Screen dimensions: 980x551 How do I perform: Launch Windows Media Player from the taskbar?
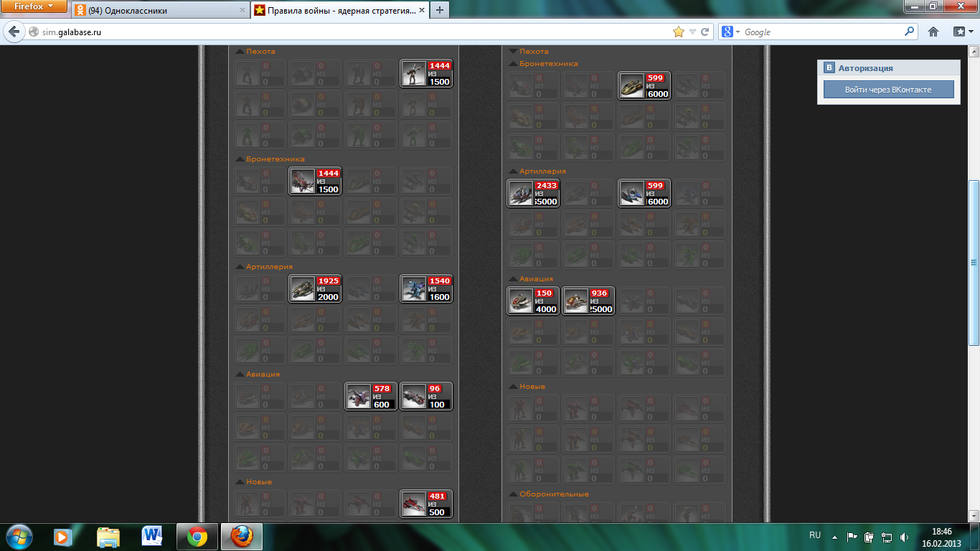coord(65,536)
